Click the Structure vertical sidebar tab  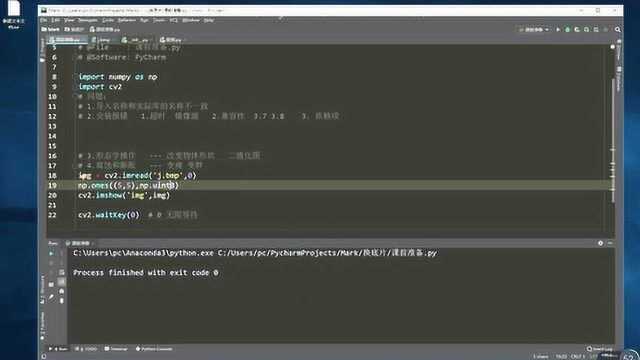click(x=43, y=289)
